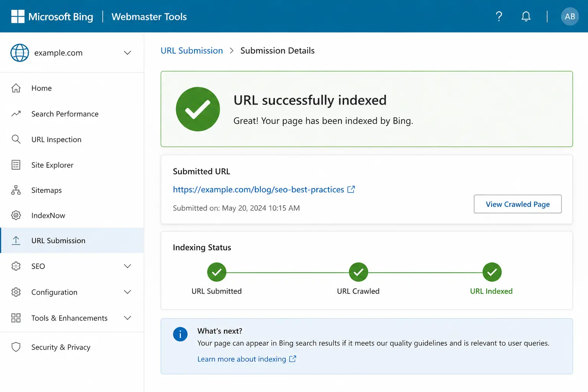The image size is (588, 392).
Task: Open the help question mark icon
Action: coord(499,16)
